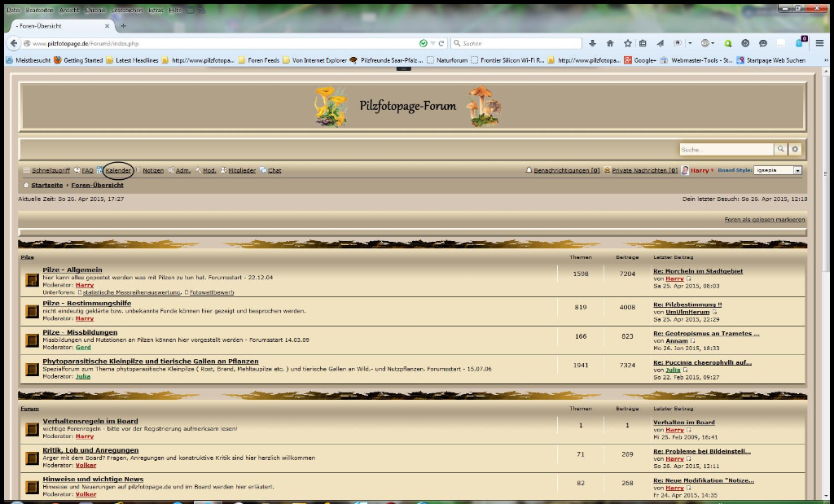This screenshot has width=834, height=504.
Task: Open the Chronik menu in menu bar
Action: click(x=72, y=10)
